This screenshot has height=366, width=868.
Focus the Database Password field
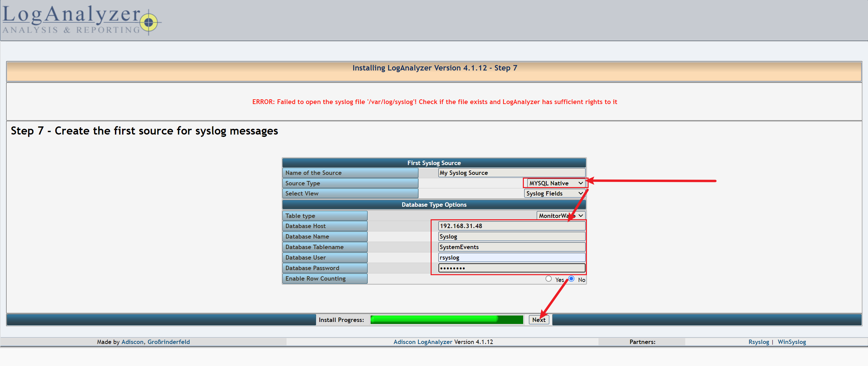pos(511,268)
